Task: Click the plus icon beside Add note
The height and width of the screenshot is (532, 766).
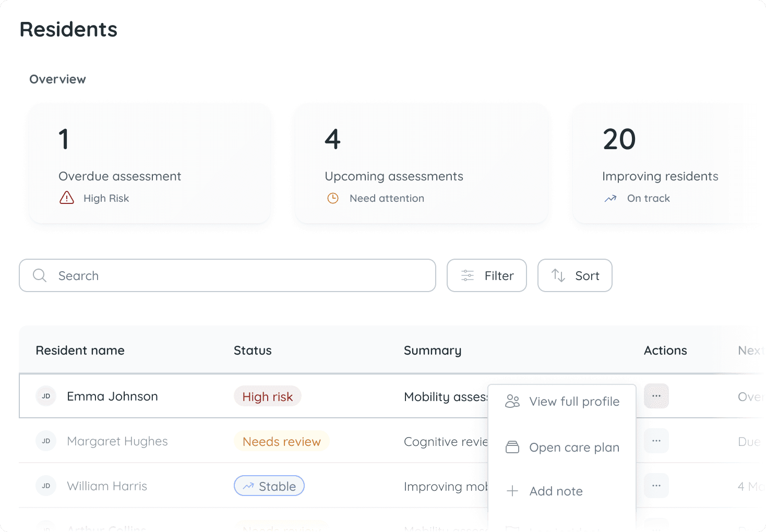Action: point(512,491)
